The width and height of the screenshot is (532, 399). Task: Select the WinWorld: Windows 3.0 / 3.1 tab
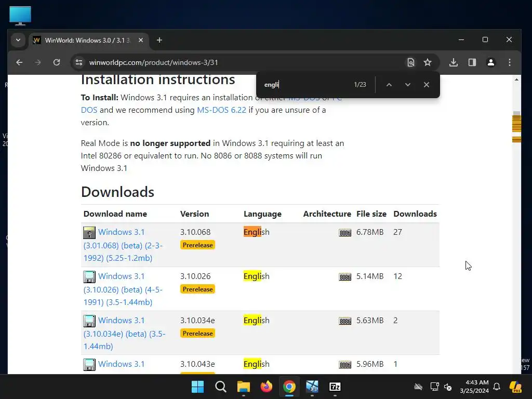(x=88, y=41)
